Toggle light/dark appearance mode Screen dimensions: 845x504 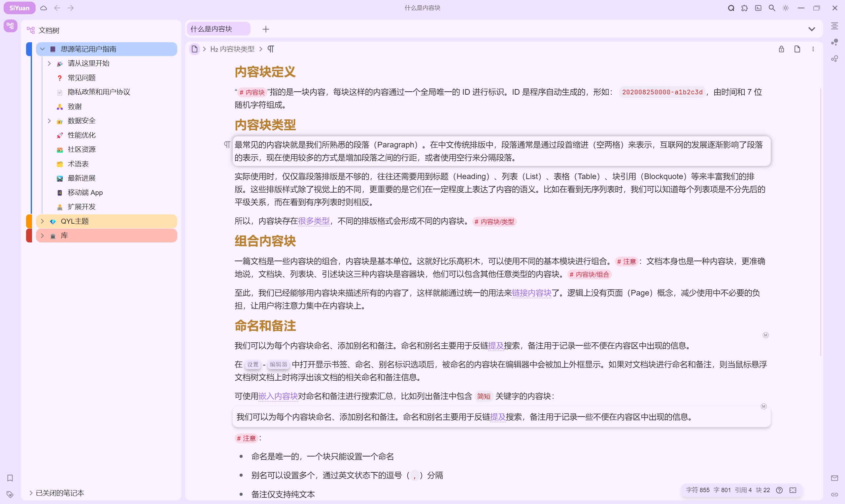[786, 8]
